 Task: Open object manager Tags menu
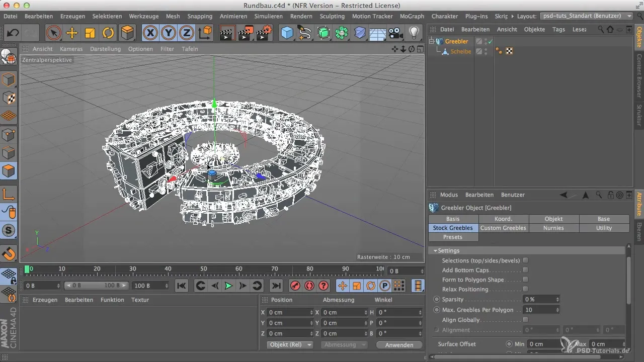(558, 29)
